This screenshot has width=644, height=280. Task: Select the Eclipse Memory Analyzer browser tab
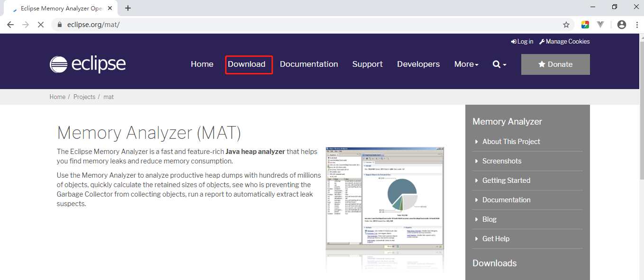(61, 8)
